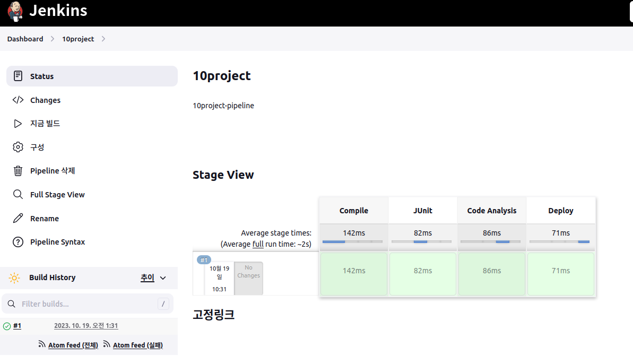This screenshot has width=633, height=364.
Task: Click the RSS icon beside Atom feed (실패)
Action: 107,344
